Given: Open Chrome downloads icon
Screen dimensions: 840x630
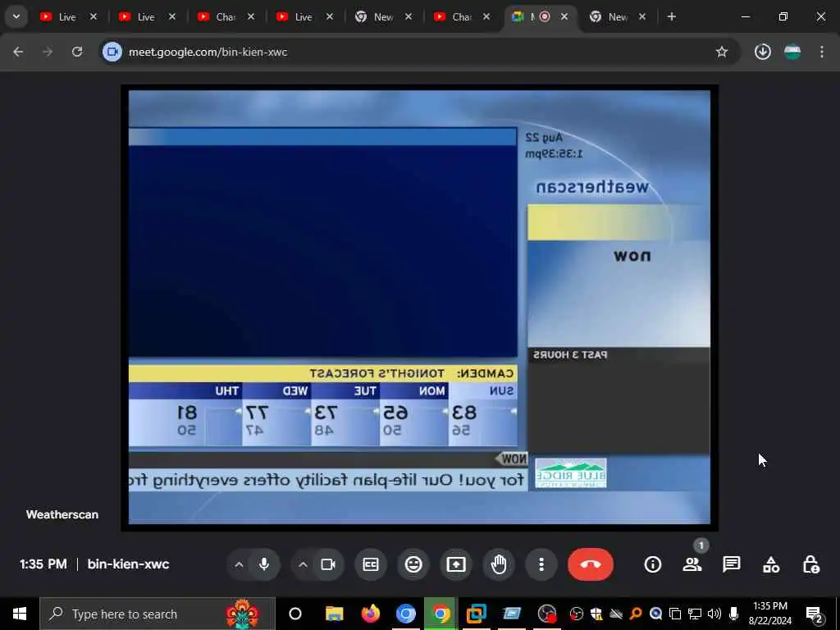Looking at the screenshot, I should (762, 52).
